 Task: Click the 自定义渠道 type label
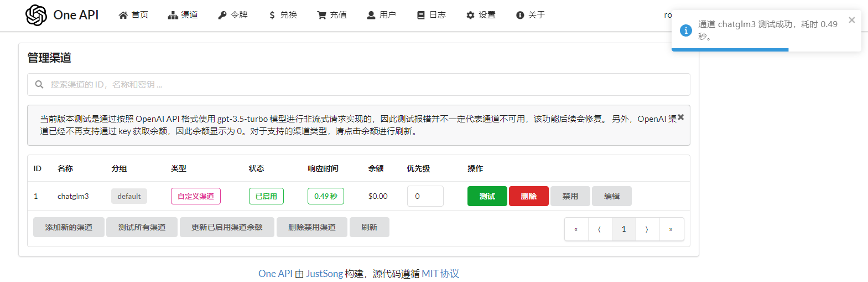[x=196, y=196]
